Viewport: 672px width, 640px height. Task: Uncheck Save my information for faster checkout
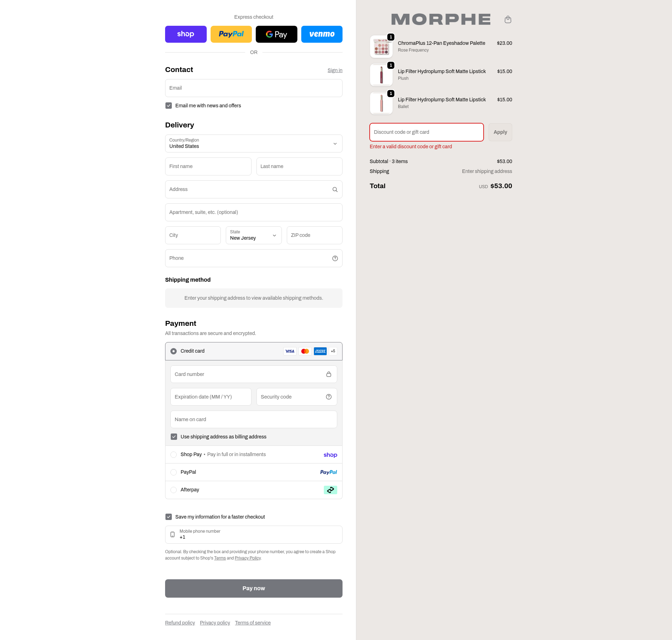[169, 517]
